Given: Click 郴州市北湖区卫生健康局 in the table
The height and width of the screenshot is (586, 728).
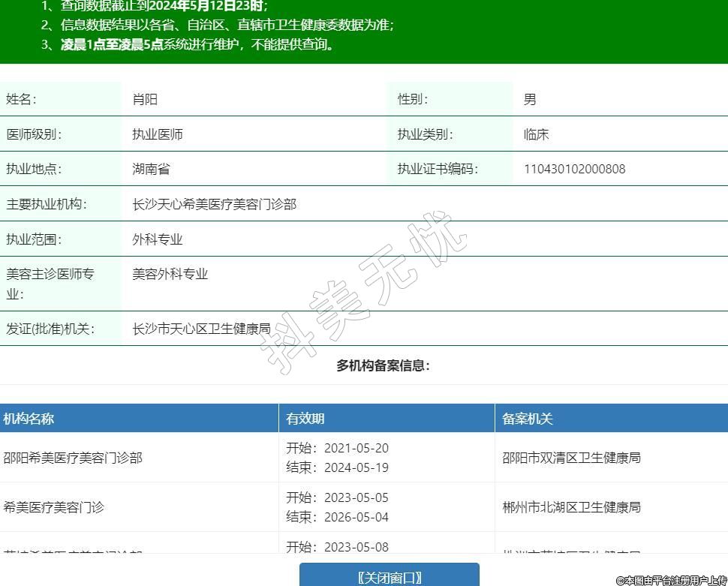Looking at the screenshot, I should (x=571, y=507).
